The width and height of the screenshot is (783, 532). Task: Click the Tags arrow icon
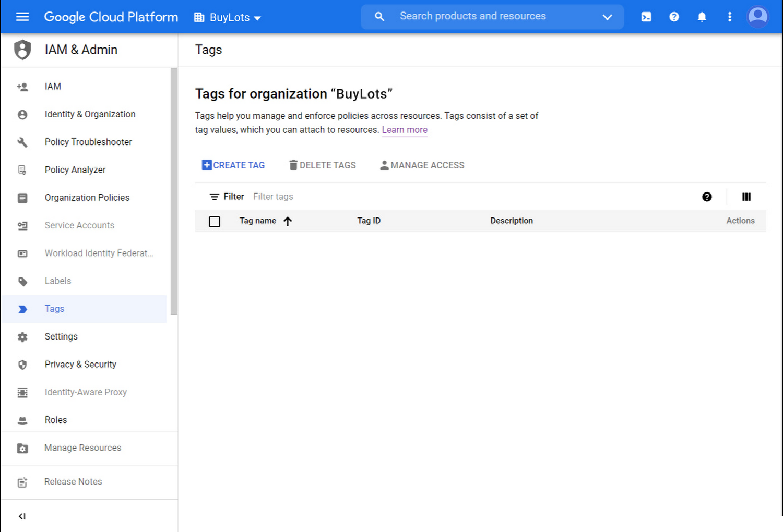(x=22, y=309)
